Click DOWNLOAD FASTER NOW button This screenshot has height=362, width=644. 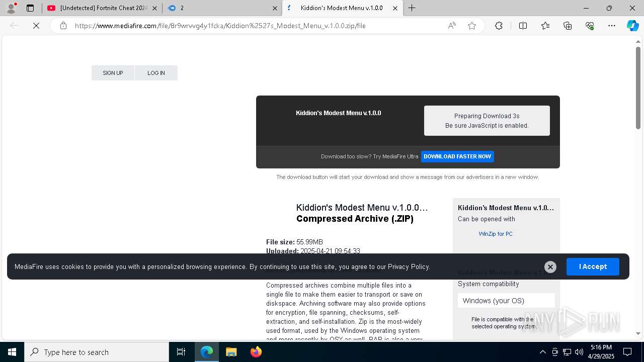457,156
